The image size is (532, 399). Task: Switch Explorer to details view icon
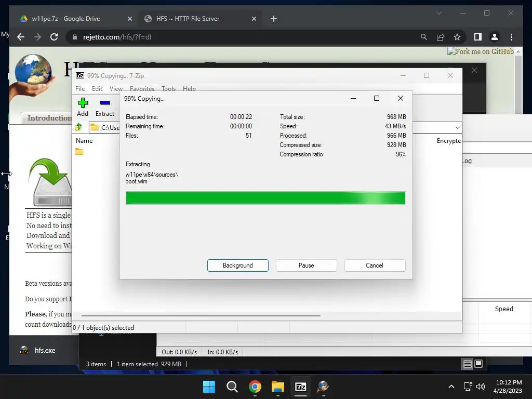point(467,364)
